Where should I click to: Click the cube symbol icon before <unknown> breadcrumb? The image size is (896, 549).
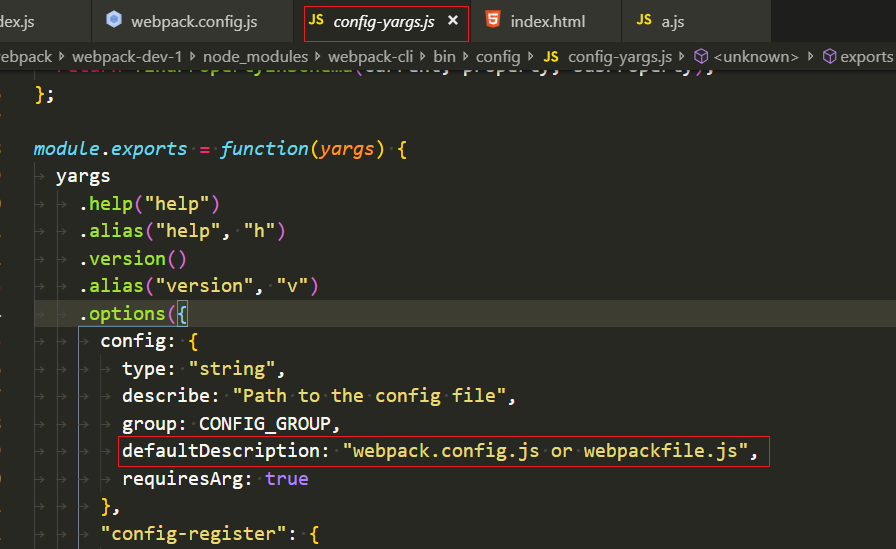coord(701,57)
